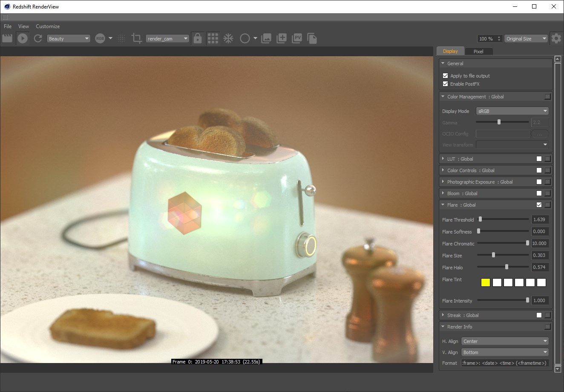Viewport: 564px width, 392px height.
Task: Click the render info Format field
Action: [x=505, y=363]
